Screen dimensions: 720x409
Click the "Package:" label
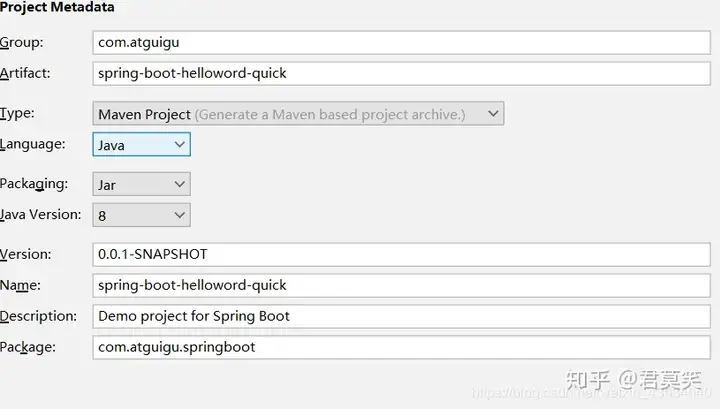[28, 347]
